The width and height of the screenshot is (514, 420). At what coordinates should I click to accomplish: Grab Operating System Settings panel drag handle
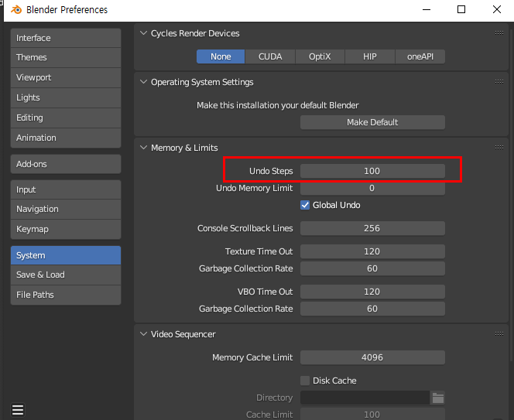point(499,81)
